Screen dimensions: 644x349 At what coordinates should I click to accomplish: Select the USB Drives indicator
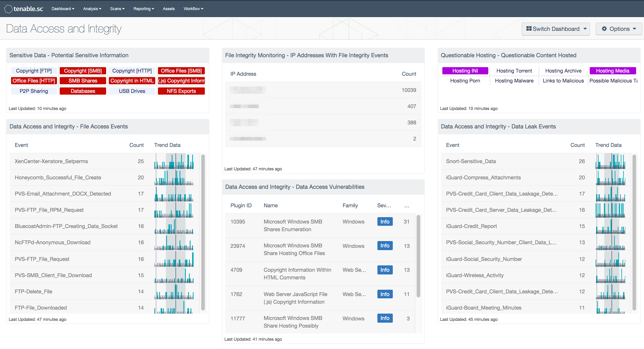tap(132, 91)
